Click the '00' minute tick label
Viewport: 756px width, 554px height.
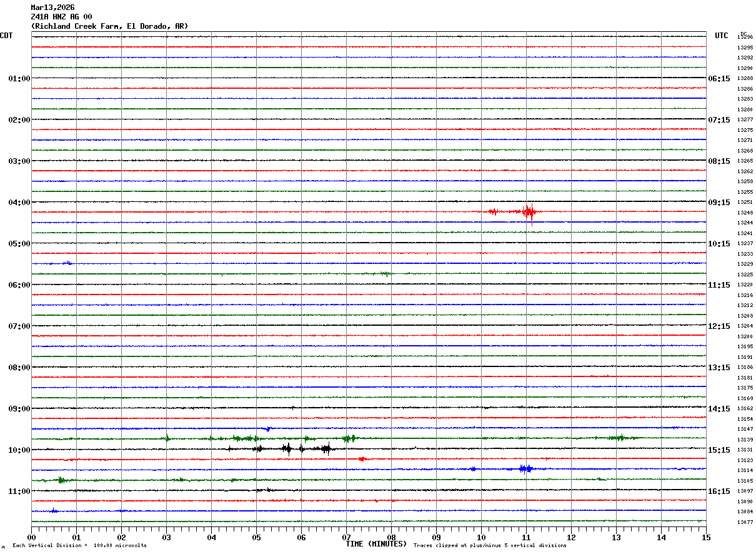tap(31, 537)
